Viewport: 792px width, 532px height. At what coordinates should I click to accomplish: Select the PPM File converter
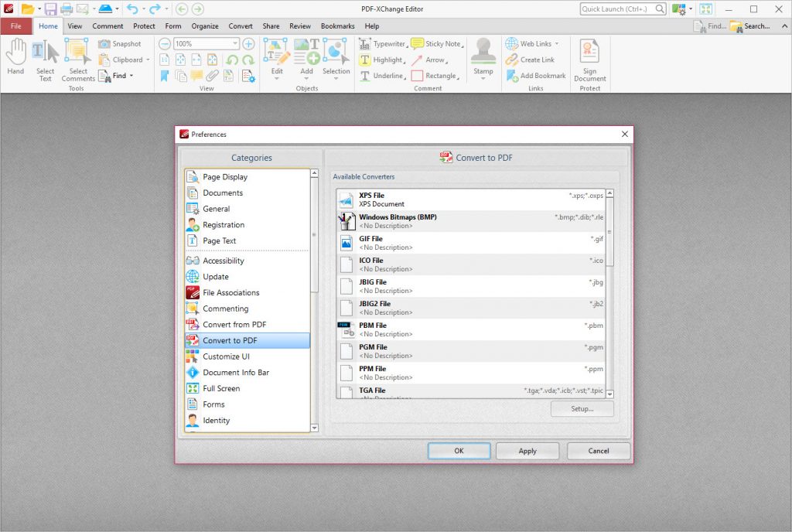[x=471, y=373]
